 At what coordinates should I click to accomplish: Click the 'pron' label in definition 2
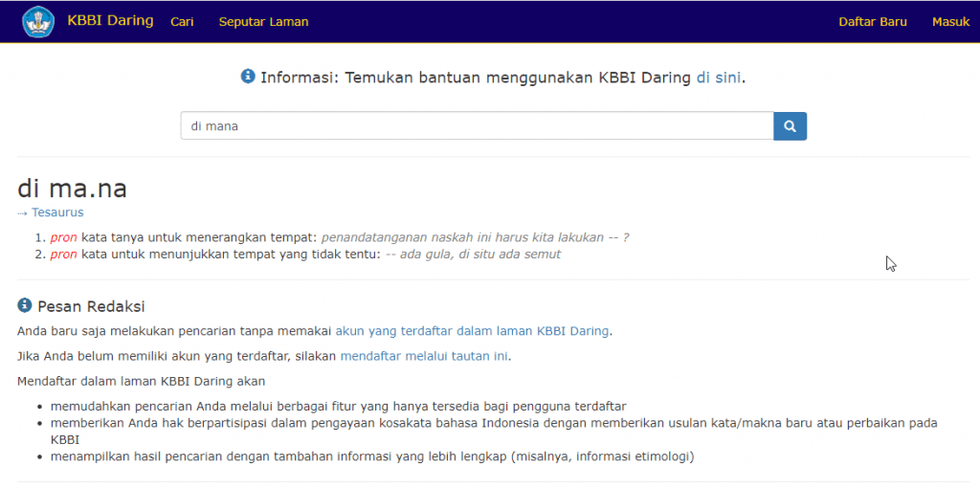[64, 255]
